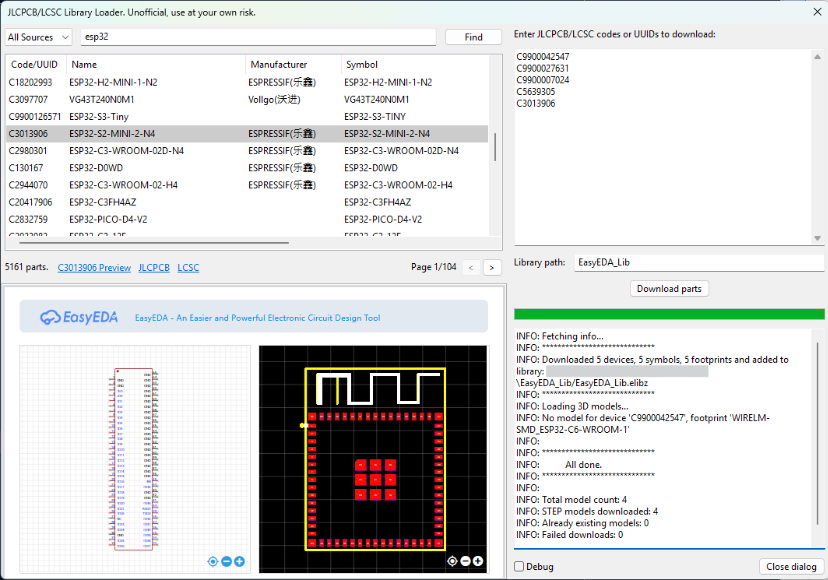Zoom in the symbol preview
Image resolution: width=828 pixels, height=580 pixels.
pos(239,562)
